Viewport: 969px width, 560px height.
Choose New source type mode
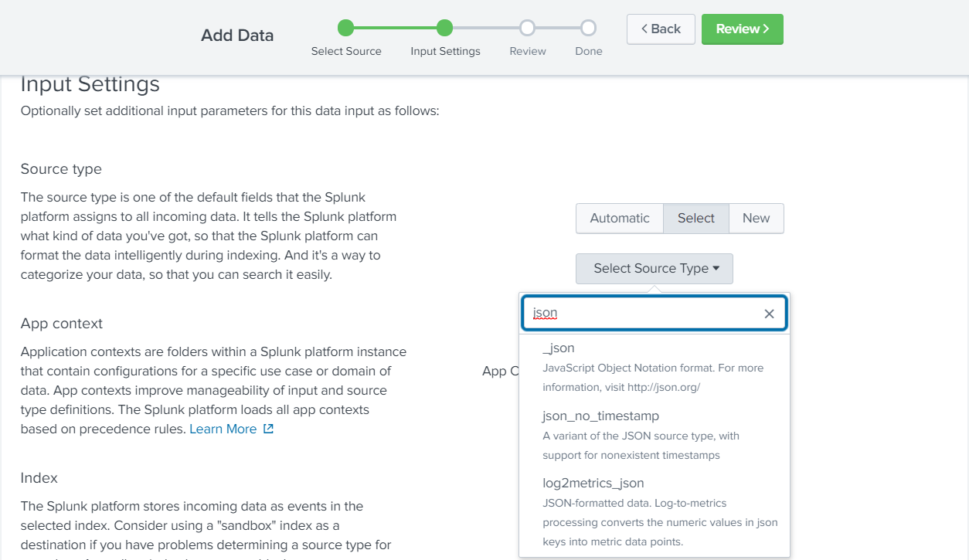click(756, 219)
